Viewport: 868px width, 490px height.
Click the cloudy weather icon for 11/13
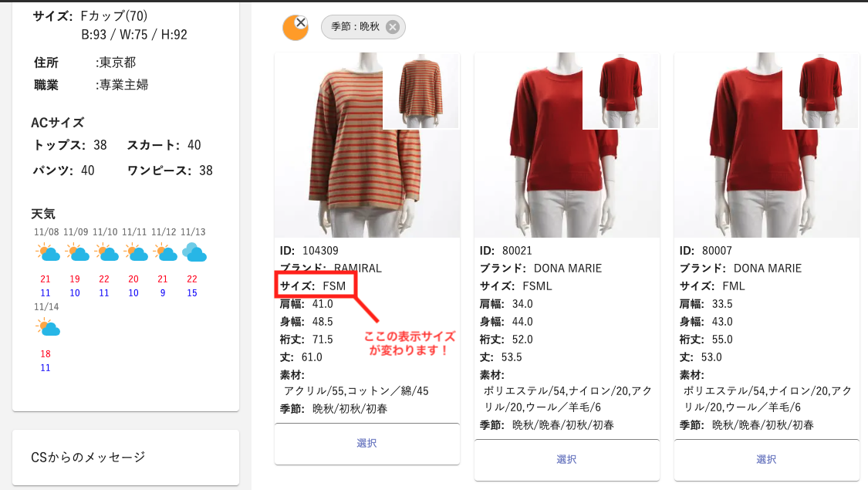coord(194,252)
